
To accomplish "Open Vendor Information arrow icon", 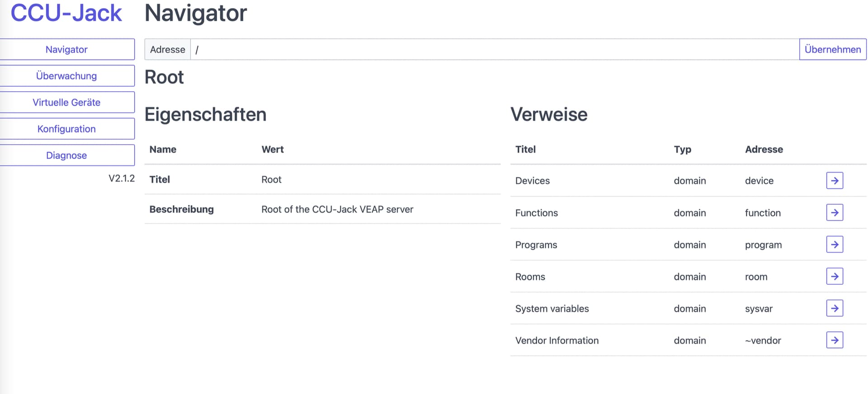I will [834, 340].
